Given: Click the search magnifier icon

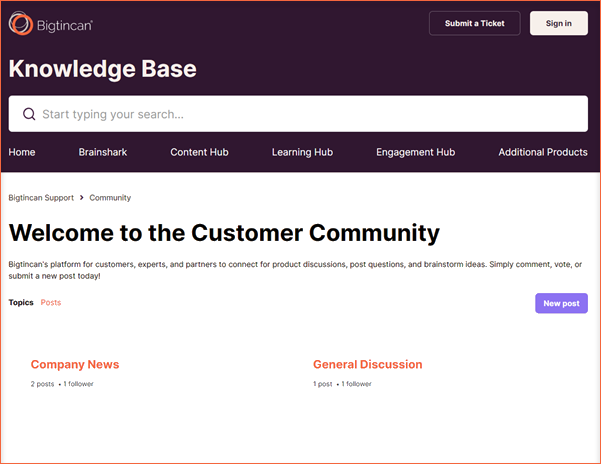Looking at the screenshot, I should pos(29,114).
